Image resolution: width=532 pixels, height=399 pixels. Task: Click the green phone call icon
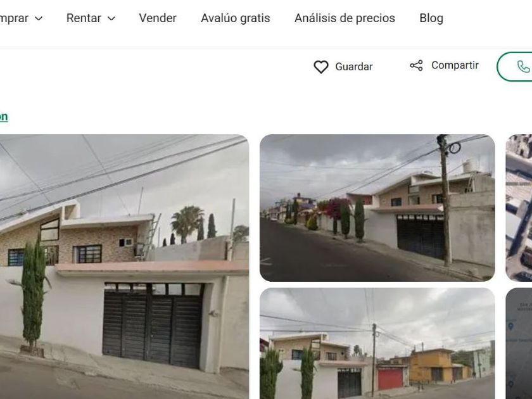[523, 66]
